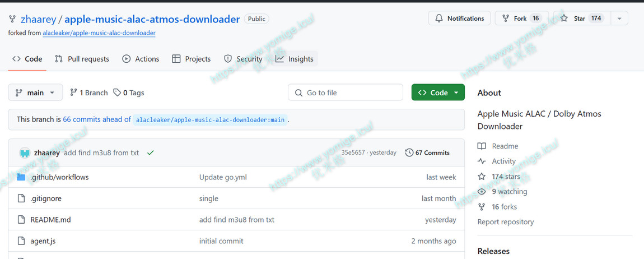Click the Activity pulse icon
644x259 pixels.
pyautogui.click(x=482, y=161)
